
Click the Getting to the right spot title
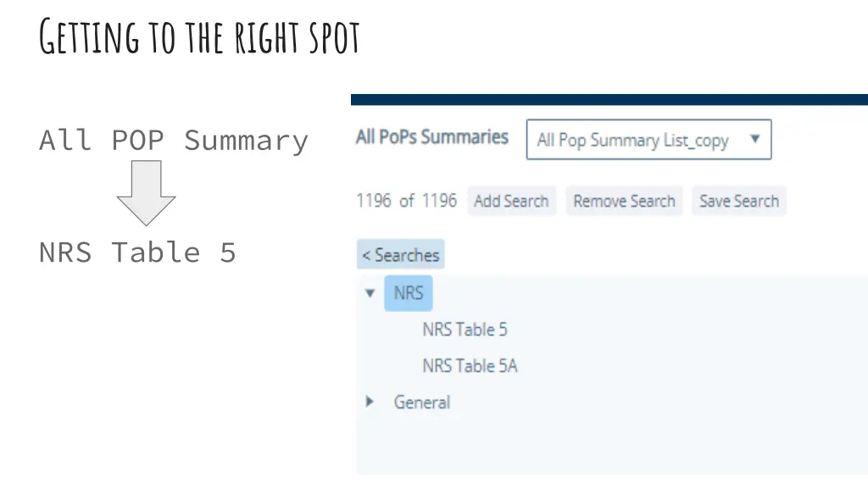coord(199,36)
